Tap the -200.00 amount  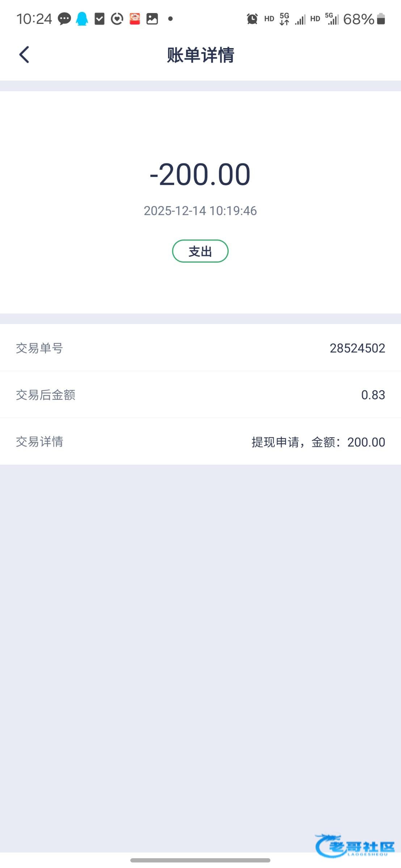[x=200, y=175]
